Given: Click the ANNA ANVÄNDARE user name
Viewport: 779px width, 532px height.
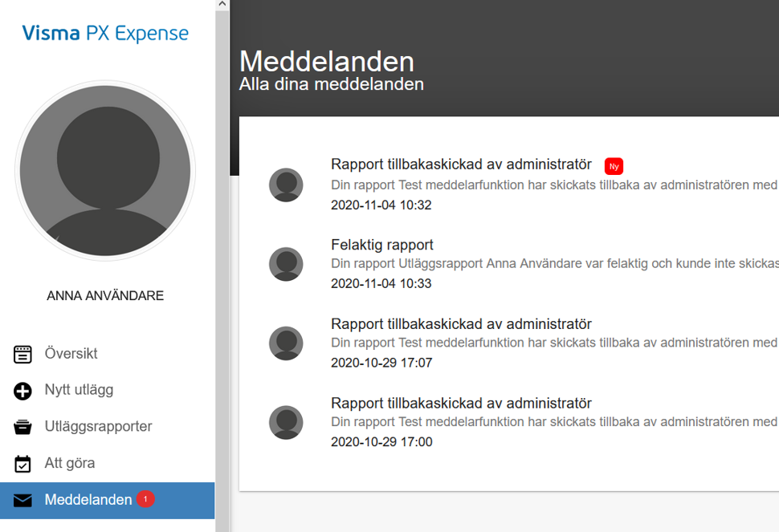Looking at the screenshot, I should (x=105, y=296).
